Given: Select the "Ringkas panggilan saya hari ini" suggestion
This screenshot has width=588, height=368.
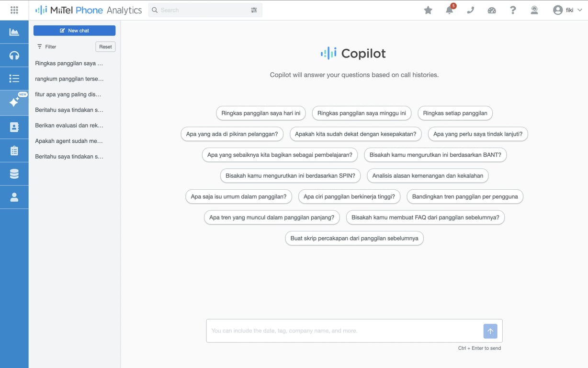Looking at the screenshot, I should pyautogui.click(x=260, y=113).
